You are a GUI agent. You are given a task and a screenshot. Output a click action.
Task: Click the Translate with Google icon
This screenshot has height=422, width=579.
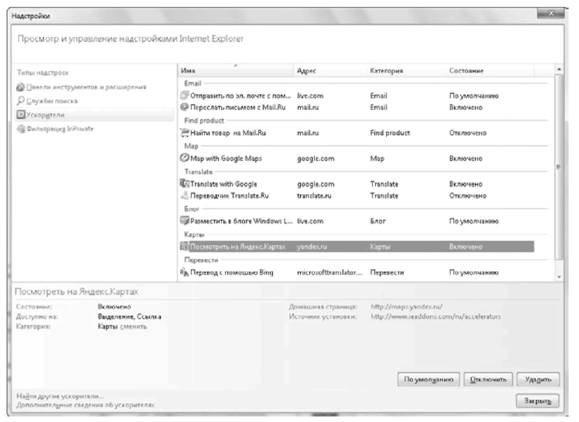click(x=184, y=183)
